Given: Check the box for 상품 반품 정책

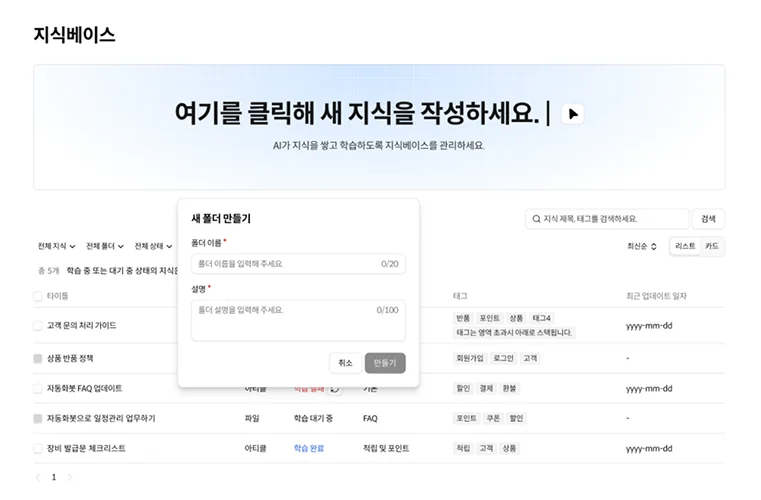Looking at the screenshot, I should coord(37,359).
